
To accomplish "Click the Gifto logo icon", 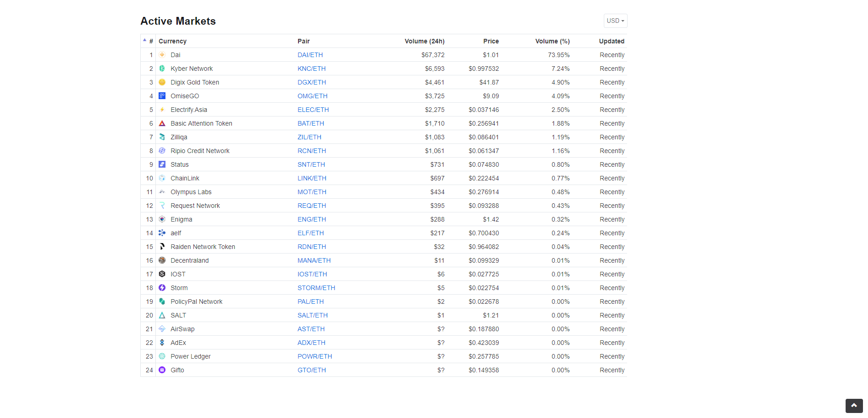I will (x=162, y=370).
